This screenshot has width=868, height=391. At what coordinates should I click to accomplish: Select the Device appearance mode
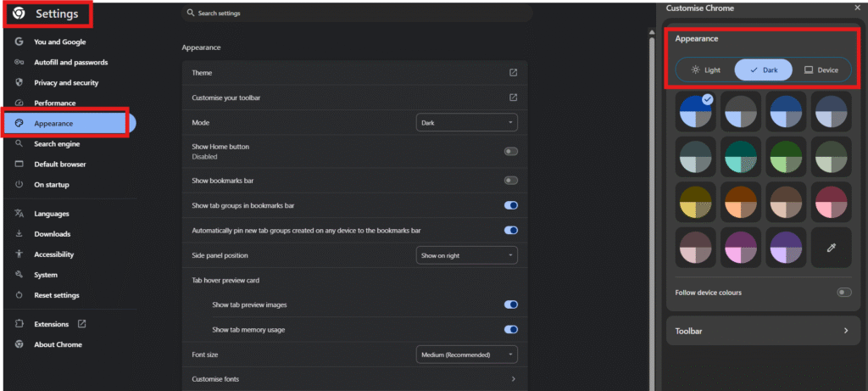coord(821,70)
